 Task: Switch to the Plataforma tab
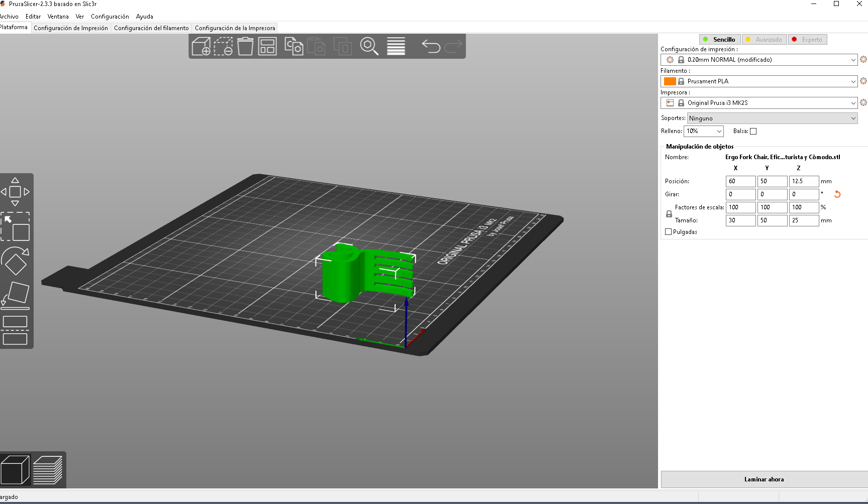click(14, 28)
